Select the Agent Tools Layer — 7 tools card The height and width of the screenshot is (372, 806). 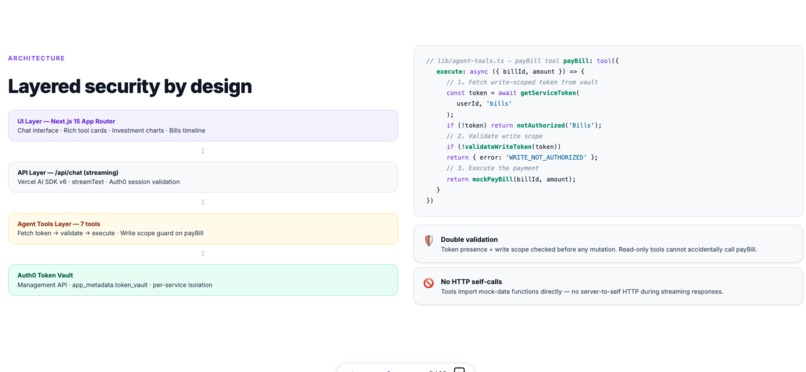[x=203, y=229]
